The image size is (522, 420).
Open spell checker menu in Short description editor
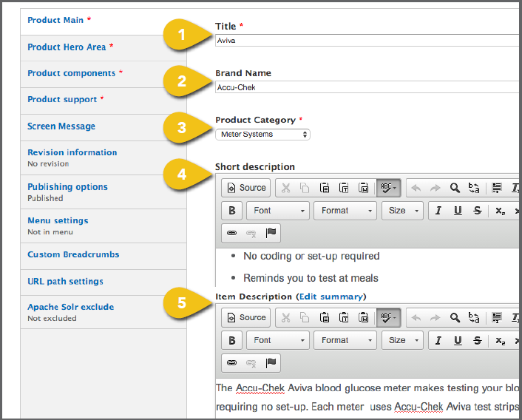[x=388, y=188]
